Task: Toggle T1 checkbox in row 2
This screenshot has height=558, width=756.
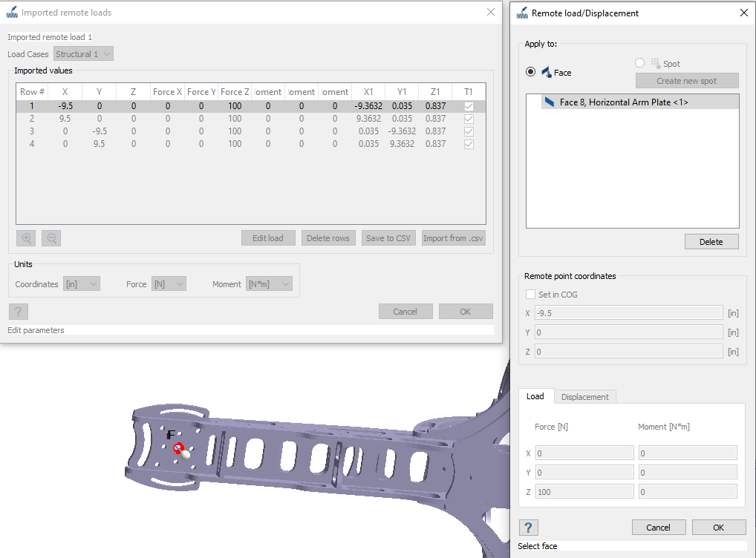Action: tap(469, 119)
